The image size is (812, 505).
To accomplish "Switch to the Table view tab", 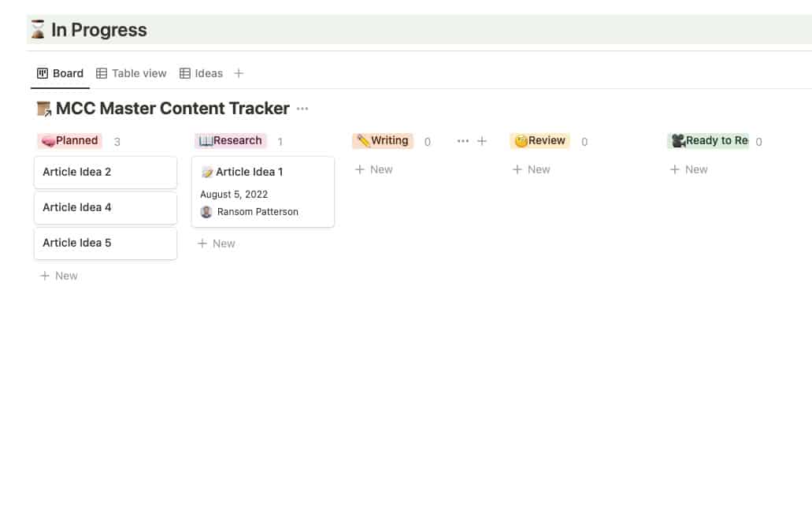I will tap(139, 72).
